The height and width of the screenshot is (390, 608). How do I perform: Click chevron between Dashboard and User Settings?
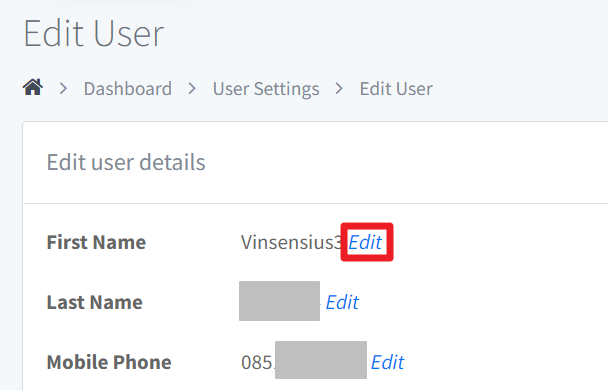192,89
